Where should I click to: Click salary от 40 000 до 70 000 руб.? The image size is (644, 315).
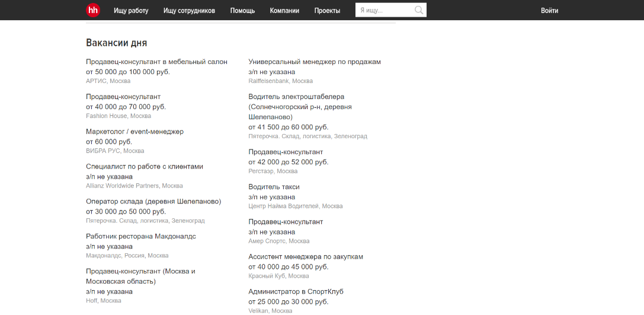click(126, 107)
